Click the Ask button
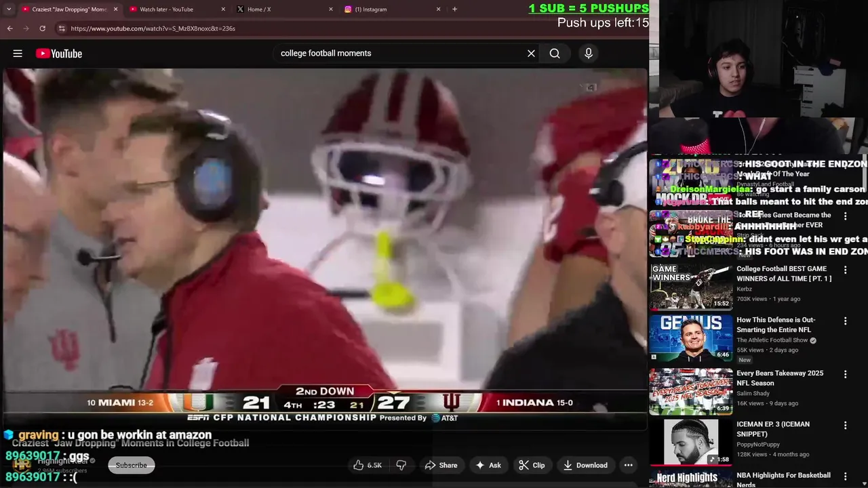 pyautogui.click(x=488, y=465)
